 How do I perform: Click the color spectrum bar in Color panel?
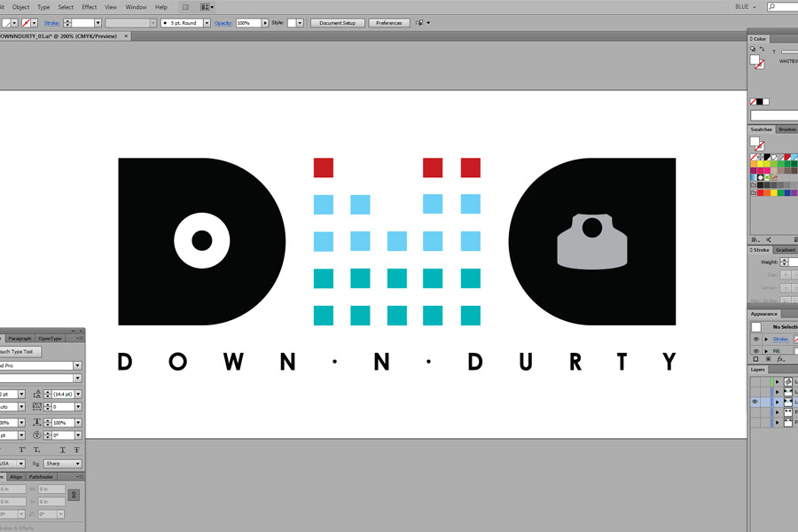(774, 115)
